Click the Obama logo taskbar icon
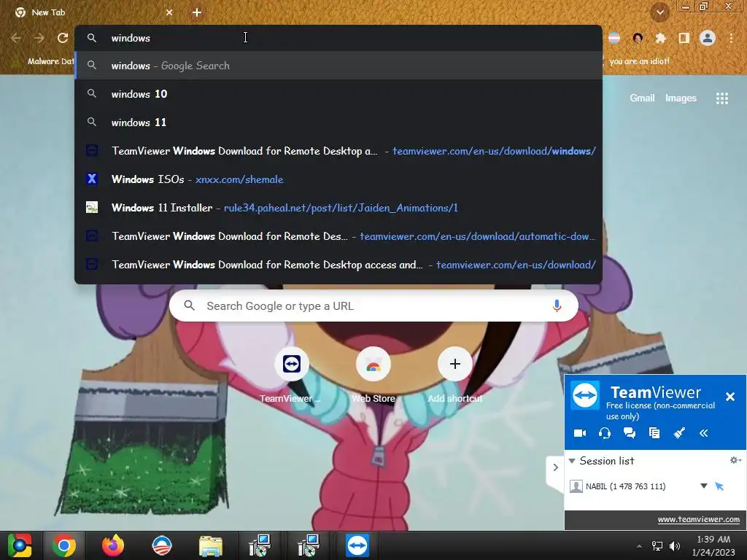Viewport: 747px width, 560px height. 162,545
